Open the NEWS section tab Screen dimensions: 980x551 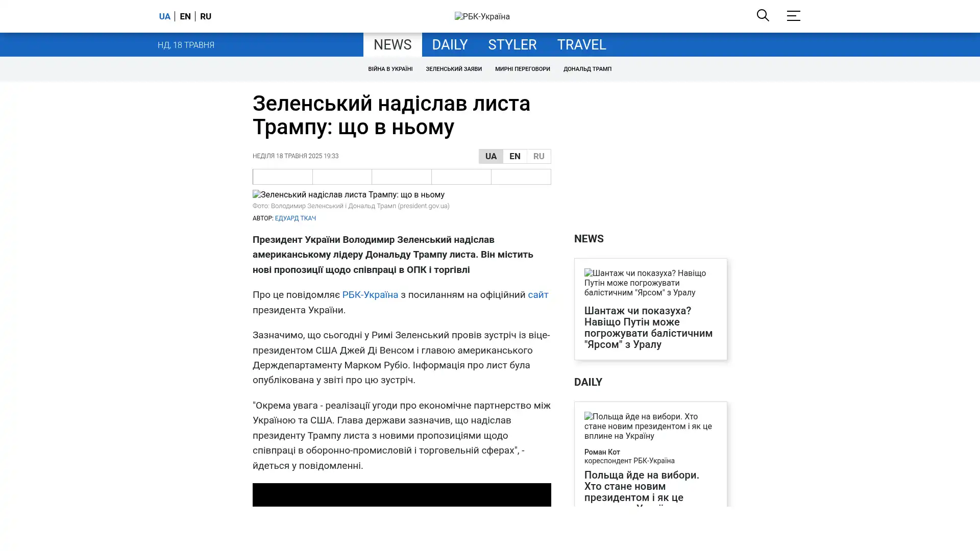pyautogui.click(x=392, y=45)
